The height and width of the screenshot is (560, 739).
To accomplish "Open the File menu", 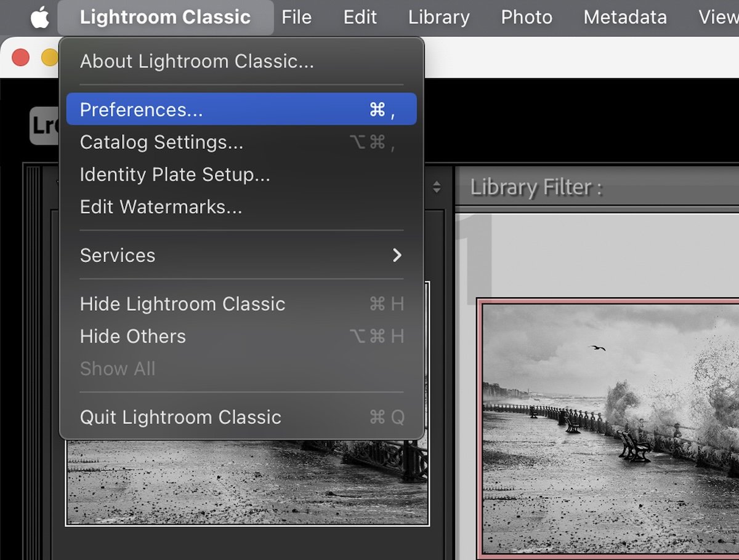I will (296, 17).
